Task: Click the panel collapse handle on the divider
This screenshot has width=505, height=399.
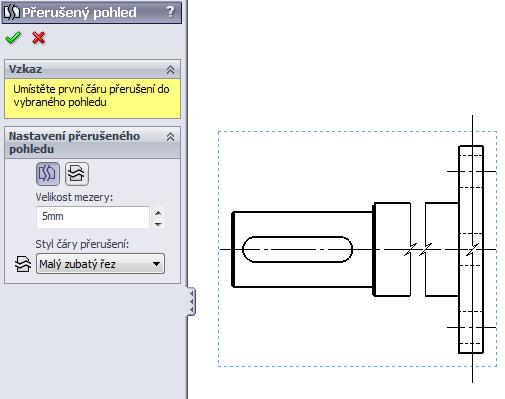Action: (191, 301)
